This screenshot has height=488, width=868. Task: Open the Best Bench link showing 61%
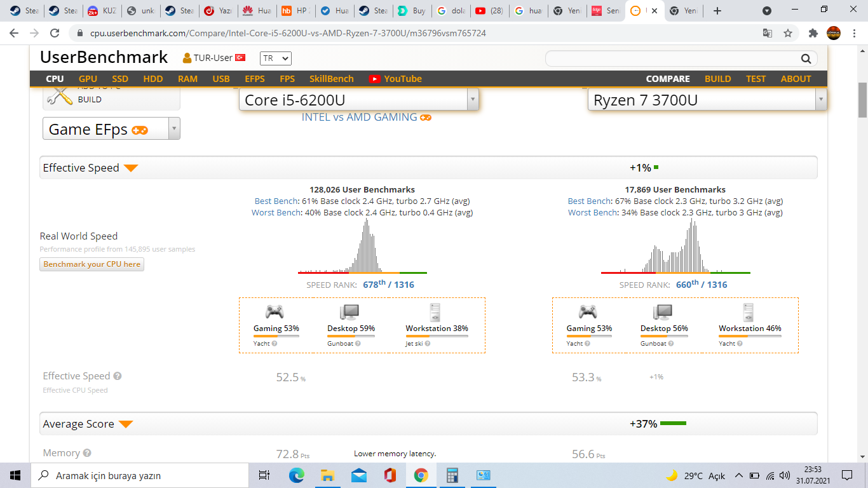pos(276,201)
